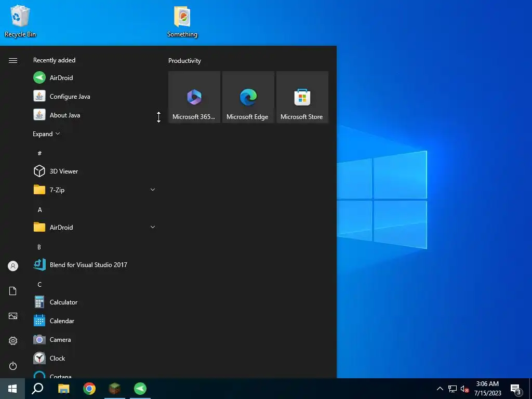Click the Windows Start button
Viewport: 532px width, 399px height.
coord(12,389)
